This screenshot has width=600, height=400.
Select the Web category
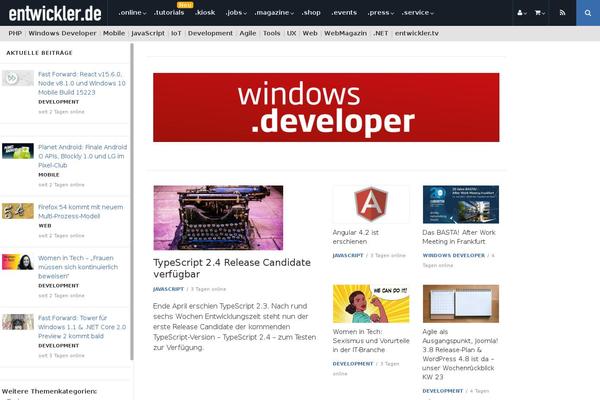click(x=310, y=33)
